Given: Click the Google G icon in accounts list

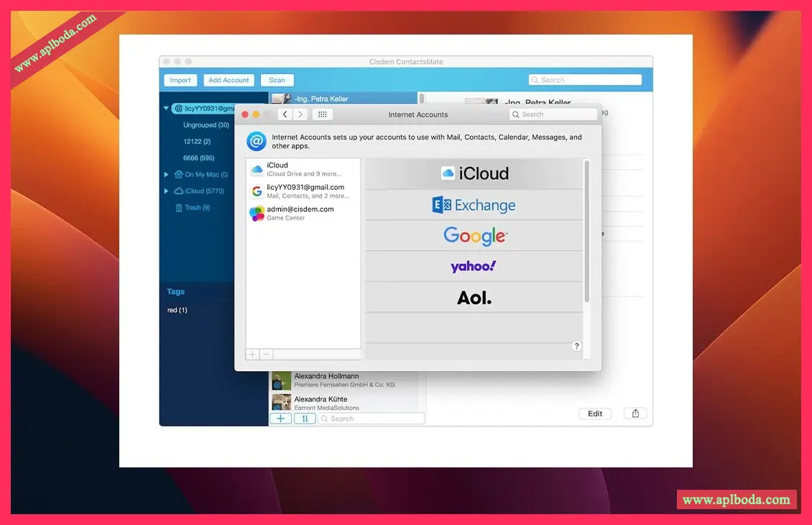Looking at the screenshot, I should pyautogui.click(x=257, y=191).
